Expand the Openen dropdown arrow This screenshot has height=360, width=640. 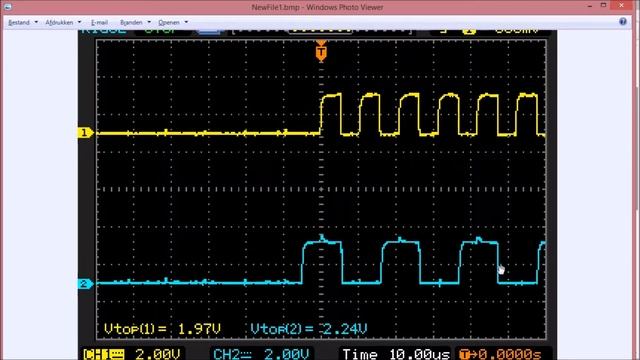(x=186, y=22)
